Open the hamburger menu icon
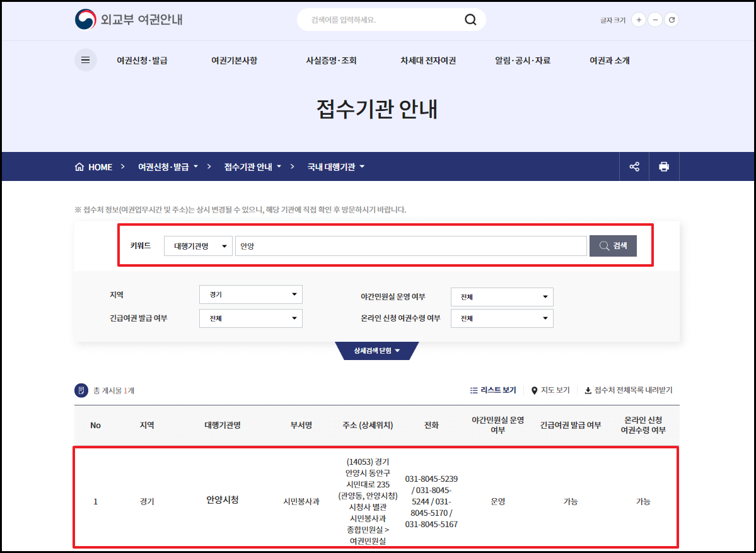Screen dimensions: 756x553 click(86, 60)
